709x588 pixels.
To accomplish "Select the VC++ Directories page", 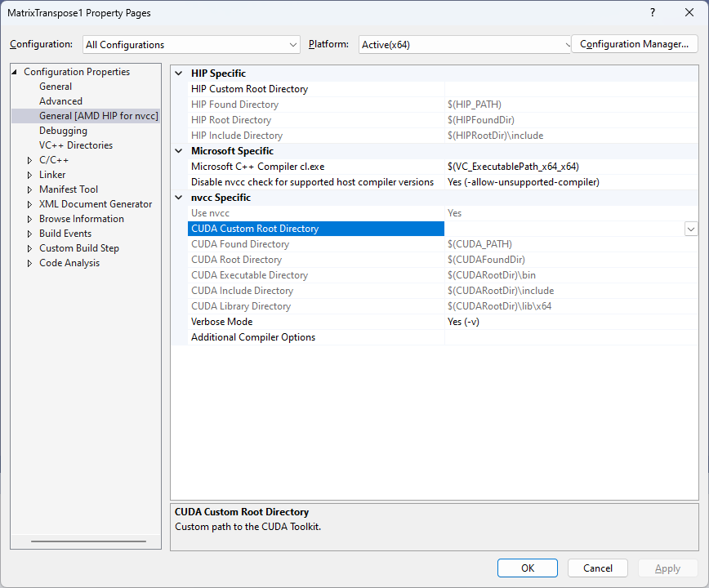I will (x=76, y=145).
